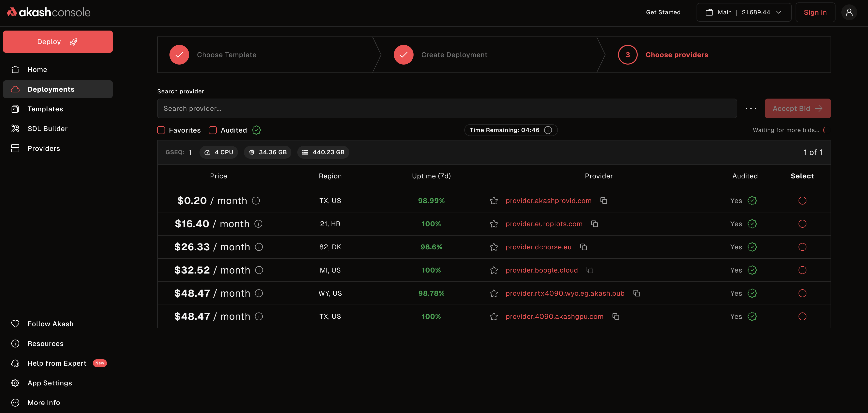Click info icon beside $32.52 price
The width and height of the screenshot is (868, 413).
coord(259,270)
